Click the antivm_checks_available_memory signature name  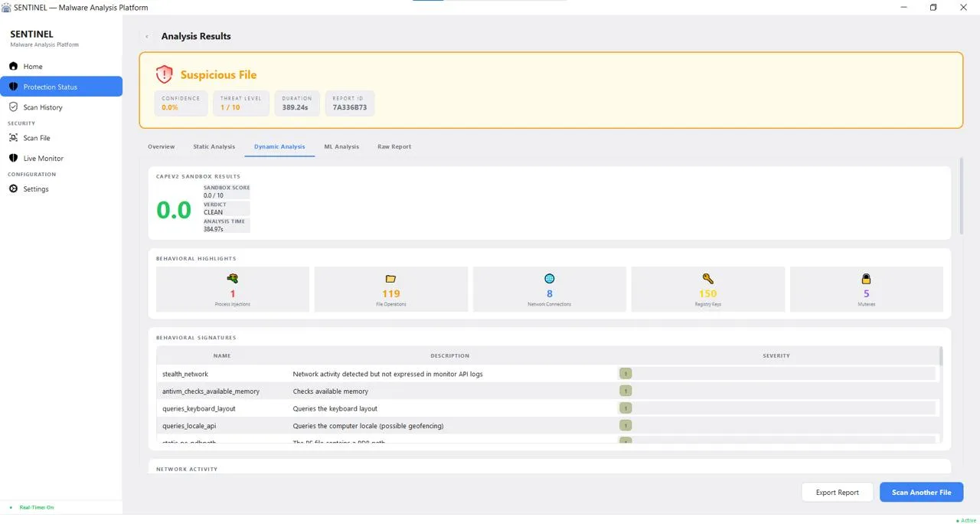click(211, 391)
